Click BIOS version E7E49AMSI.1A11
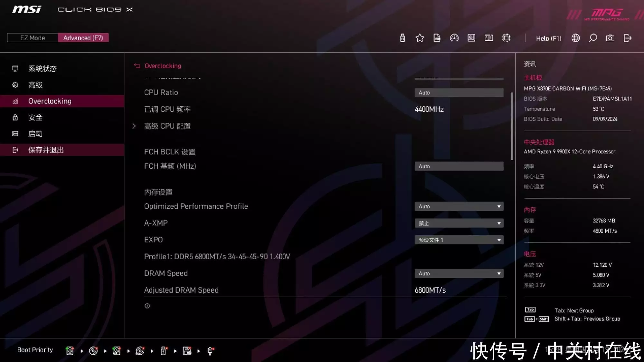Image resolution: width=644 pixels, height=362 pixels. coord(612,99)
